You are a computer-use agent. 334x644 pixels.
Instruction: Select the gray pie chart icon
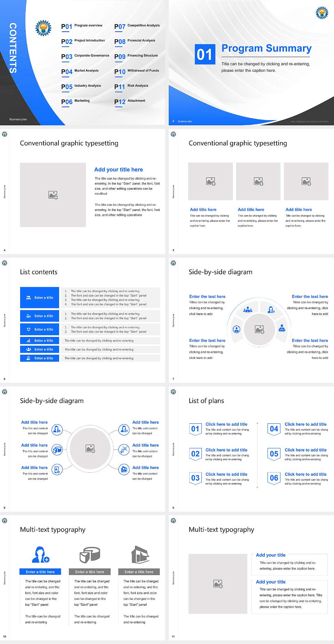pyautogui.click(x=90, y=555)
